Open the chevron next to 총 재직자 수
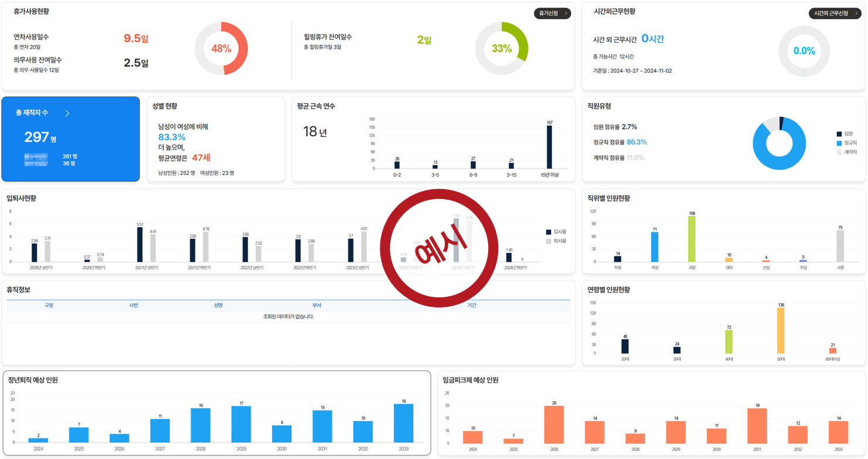 [x=67, y=113]
